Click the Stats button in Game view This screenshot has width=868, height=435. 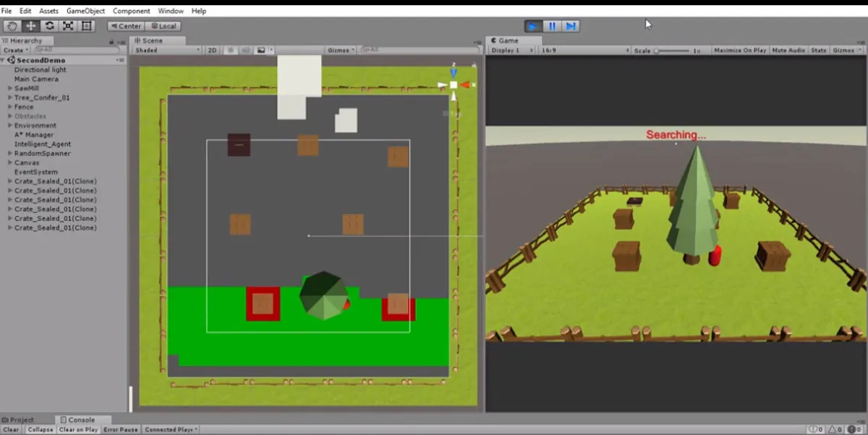tap(819, 51)
